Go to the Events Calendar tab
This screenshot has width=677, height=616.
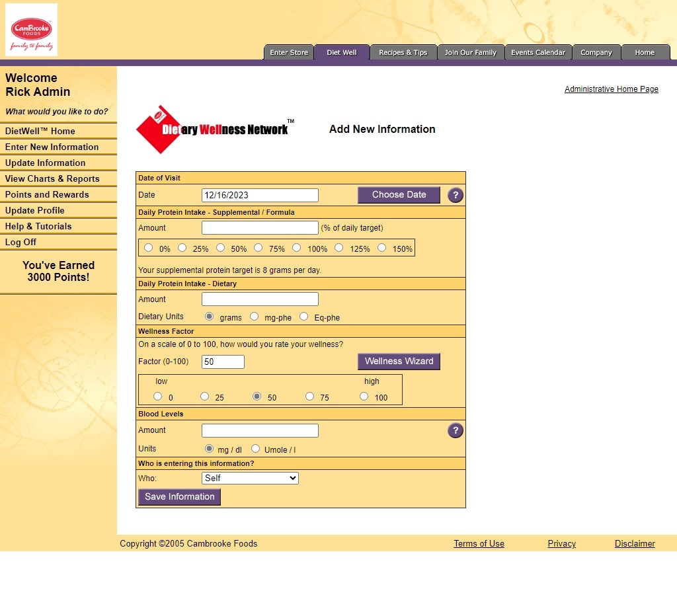[x=538, y=53]
